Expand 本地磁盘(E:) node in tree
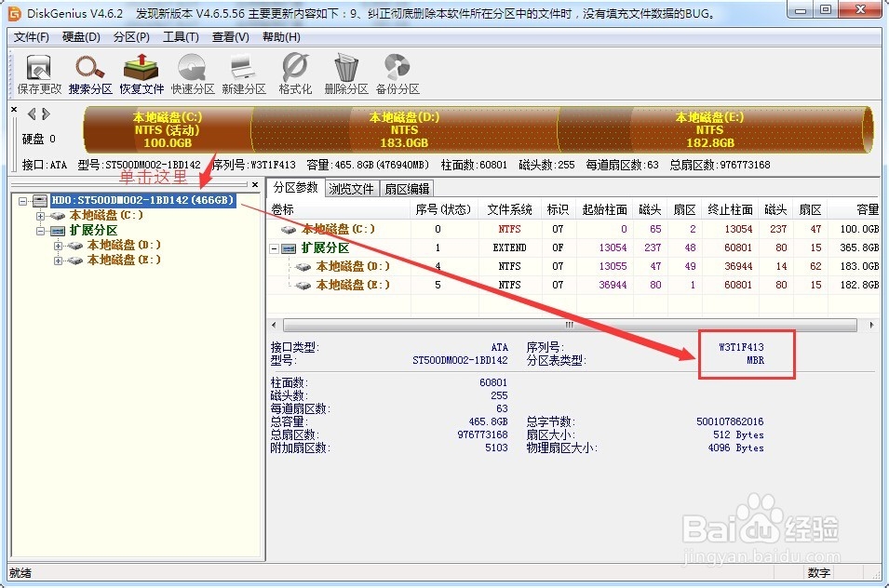The image size is (889, 588). [58, 261]
